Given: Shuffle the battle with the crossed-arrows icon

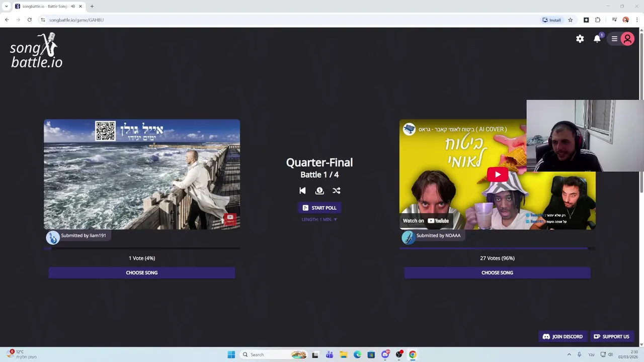Looking at the screenshot, I should pyautogui.click(x=337, y=191).
